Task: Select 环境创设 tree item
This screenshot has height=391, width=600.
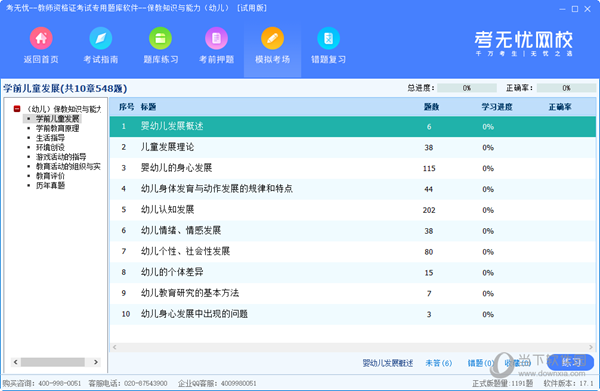Action: pyautogui.click(x=50, y=147)
